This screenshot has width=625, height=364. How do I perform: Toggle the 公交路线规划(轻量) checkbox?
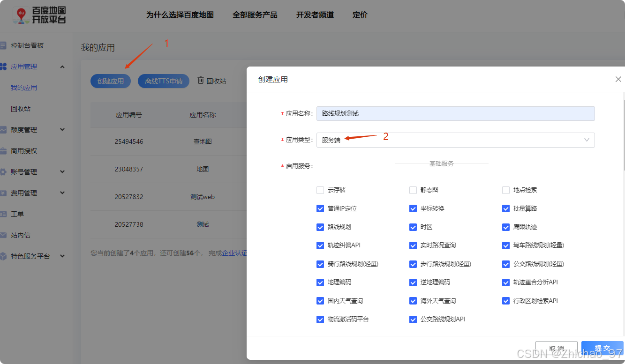point(506,264)
